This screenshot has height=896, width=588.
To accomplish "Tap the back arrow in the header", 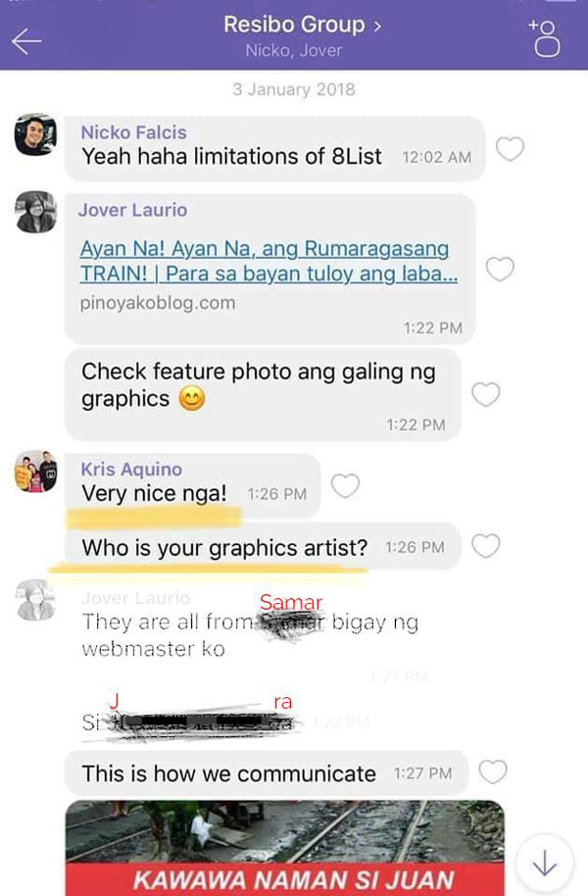I will coord(26,41).
